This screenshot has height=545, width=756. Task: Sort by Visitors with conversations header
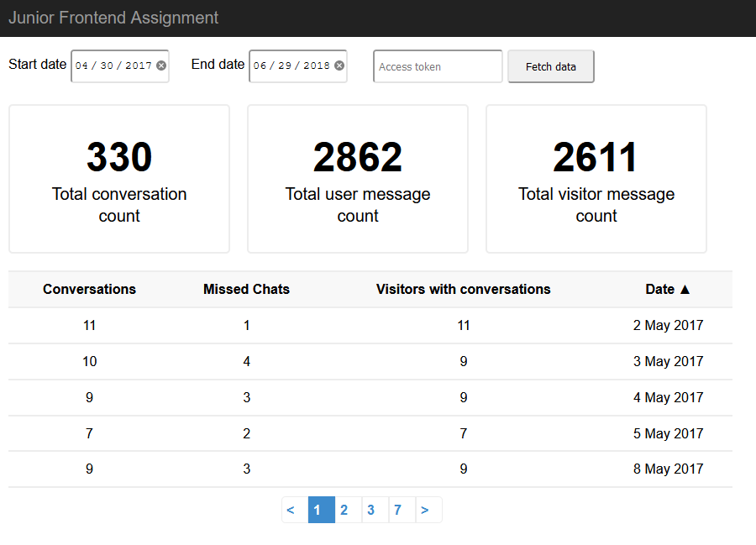coord(464,289)
